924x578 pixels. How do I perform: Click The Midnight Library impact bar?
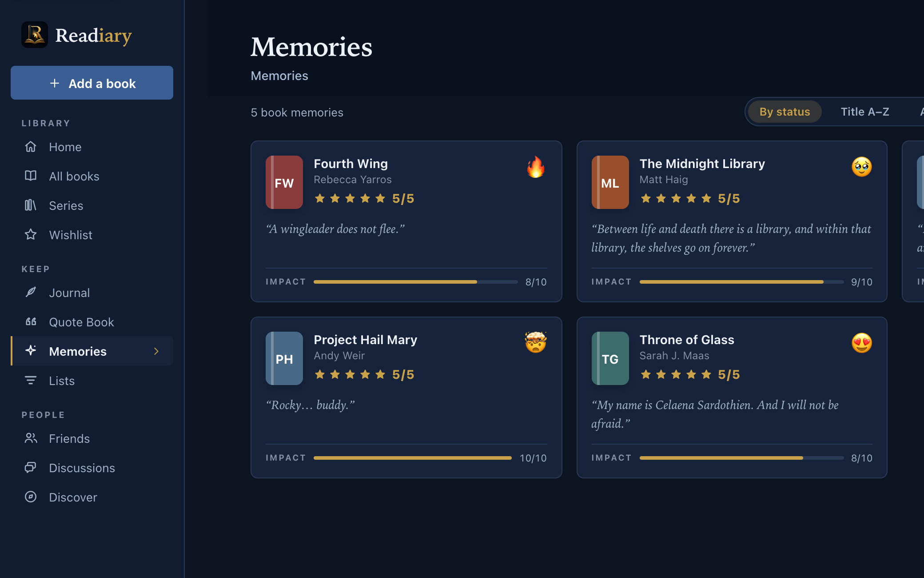(741, 282)
